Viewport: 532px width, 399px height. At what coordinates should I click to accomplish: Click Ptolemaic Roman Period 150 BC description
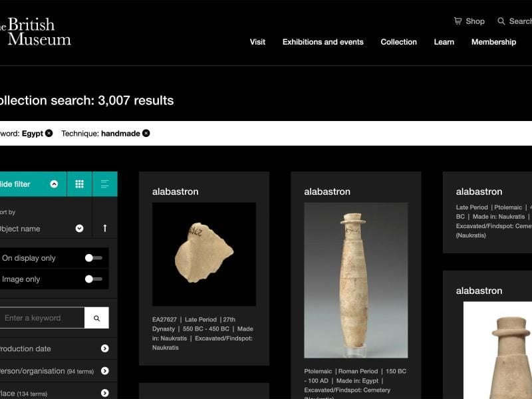(355, 385)
